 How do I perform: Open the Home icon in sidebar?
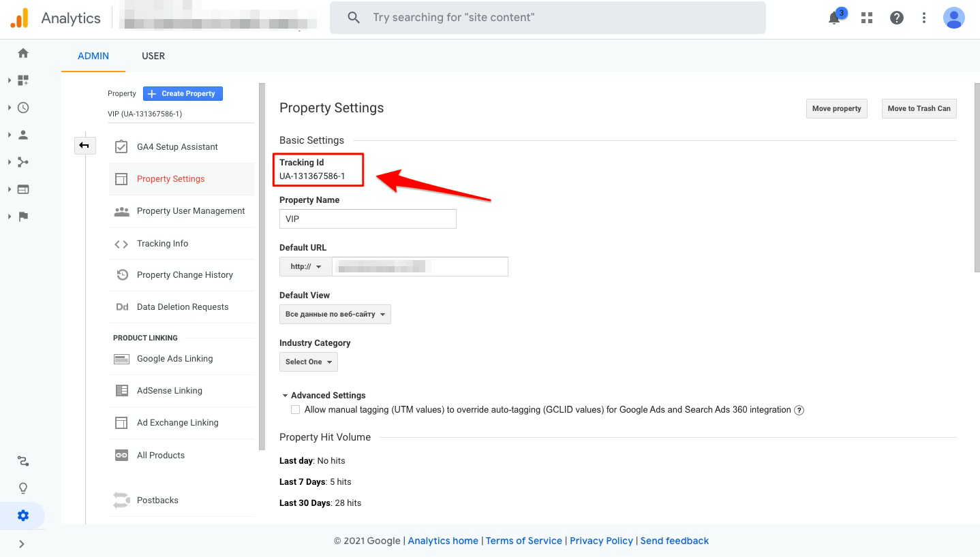pyautogui.click(x=23, y=53)
